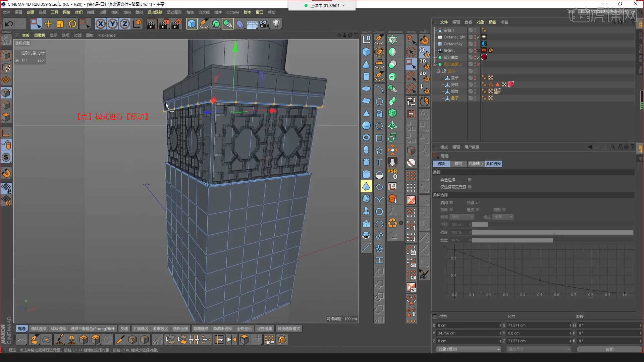Open the 对象 (相对) coordinate dropdown

pyautogui.click(x=469, y=349)
